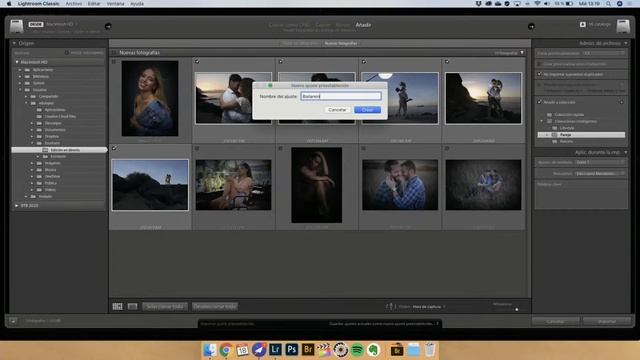
Task: Open Photoshop from the dock
Action: coord(291,350)
